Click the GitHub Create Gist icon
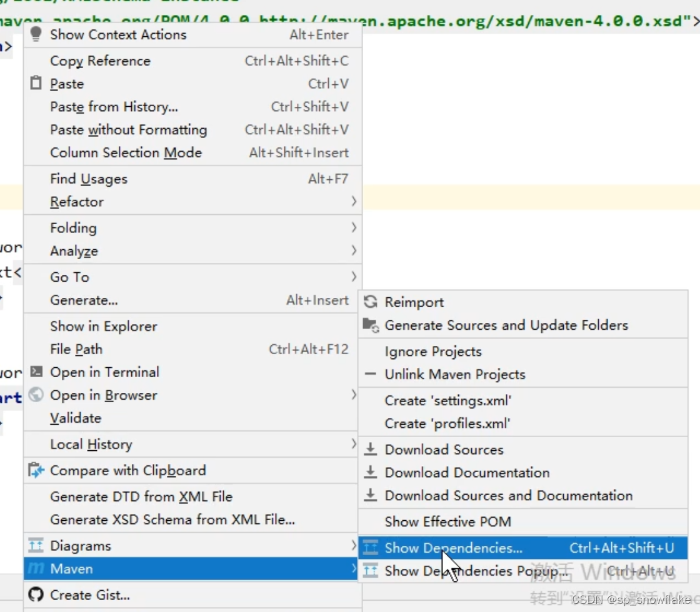This screenshot has height=612, width=700. (36, 594)
